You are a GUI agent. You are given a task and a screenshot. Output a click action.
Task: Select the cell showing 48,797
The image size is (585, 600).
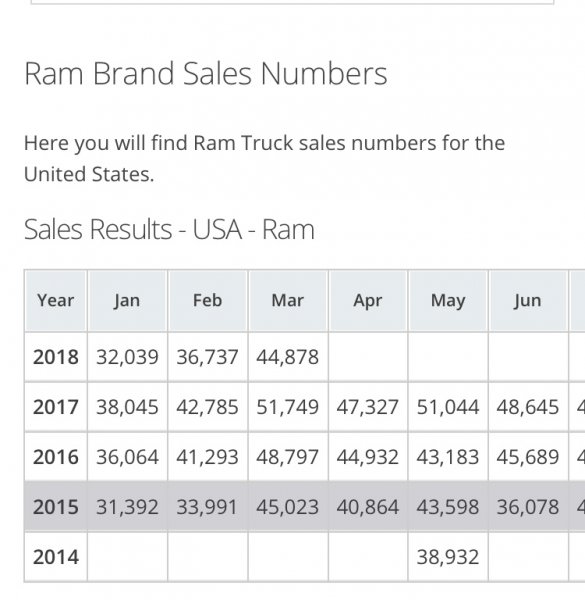pos(288,457)
